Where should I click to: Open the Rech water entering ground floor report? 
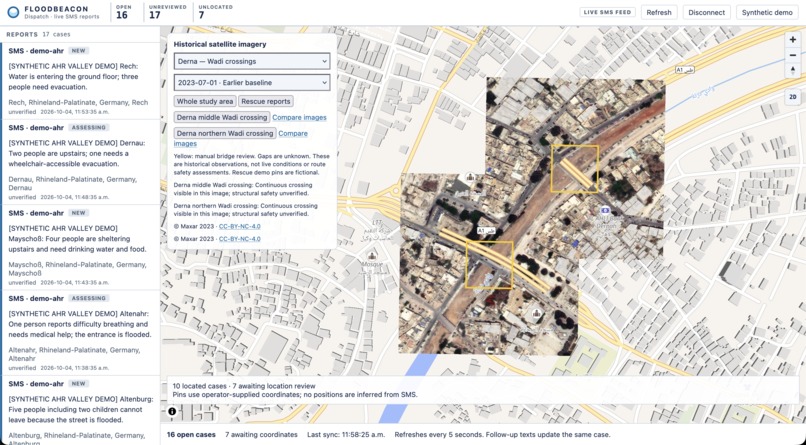point(81,81)
